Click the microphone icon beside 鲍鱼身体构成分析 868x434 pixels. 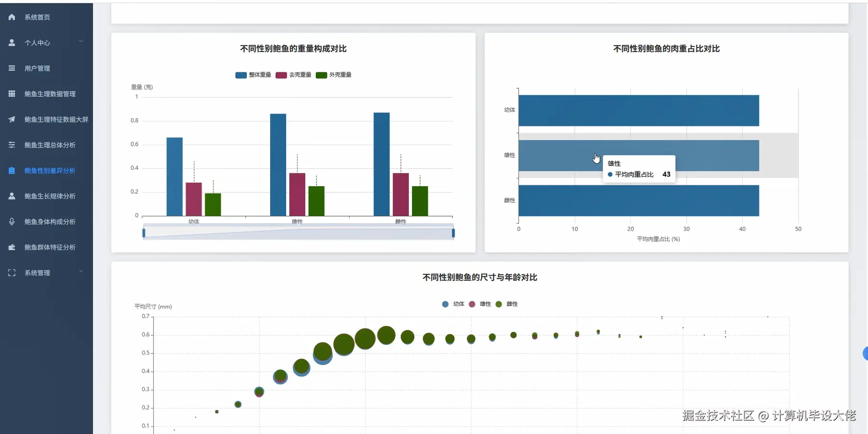pos(12,222)
